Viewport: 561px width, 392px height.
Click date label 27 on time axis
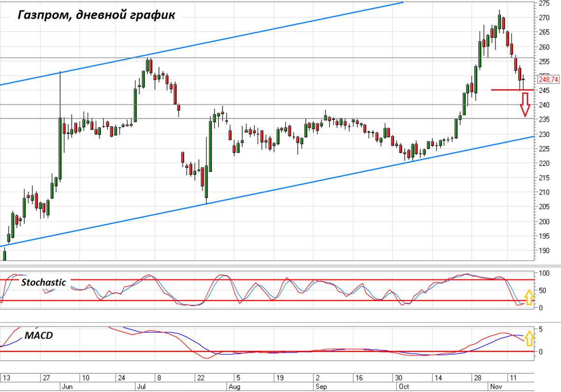(47, 378)
